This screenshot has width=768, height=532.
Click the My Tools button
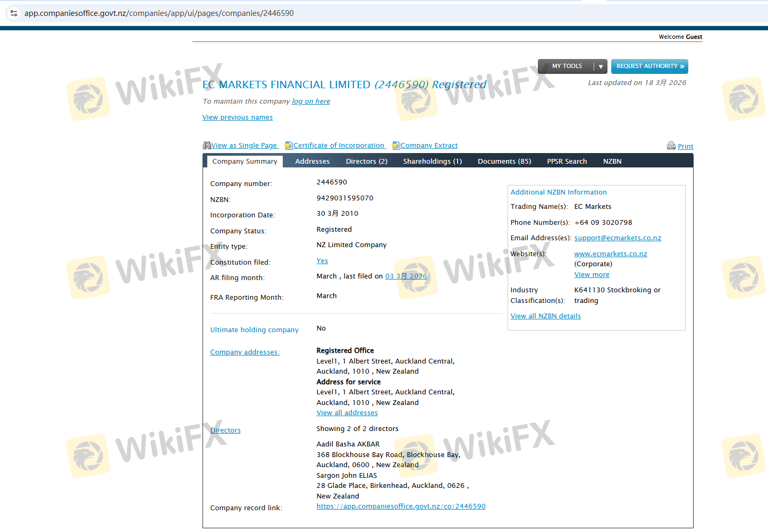pyautogui.click(x=567, y=66)
